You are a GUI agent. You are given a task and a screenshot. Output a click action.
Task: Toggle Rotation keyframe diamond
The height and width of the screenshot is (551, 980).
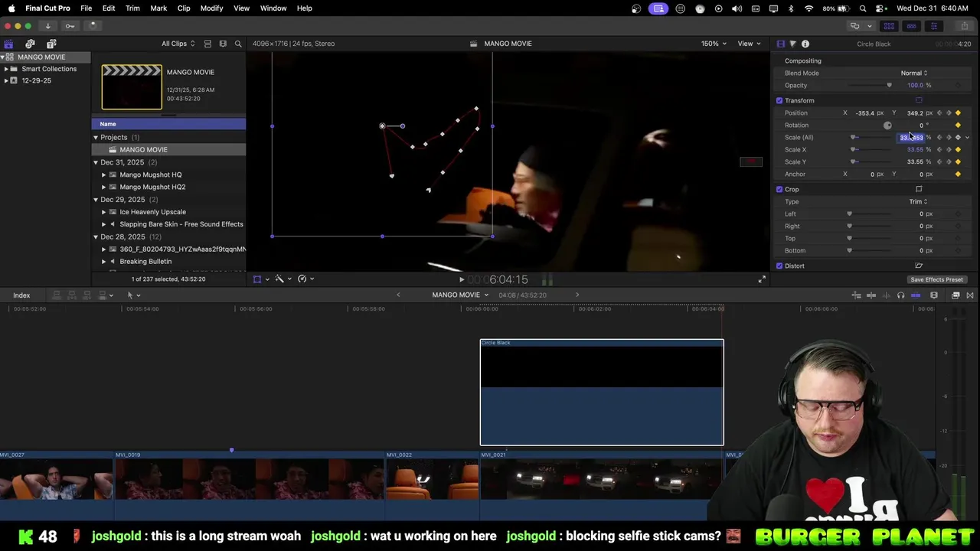click(958, 126)
